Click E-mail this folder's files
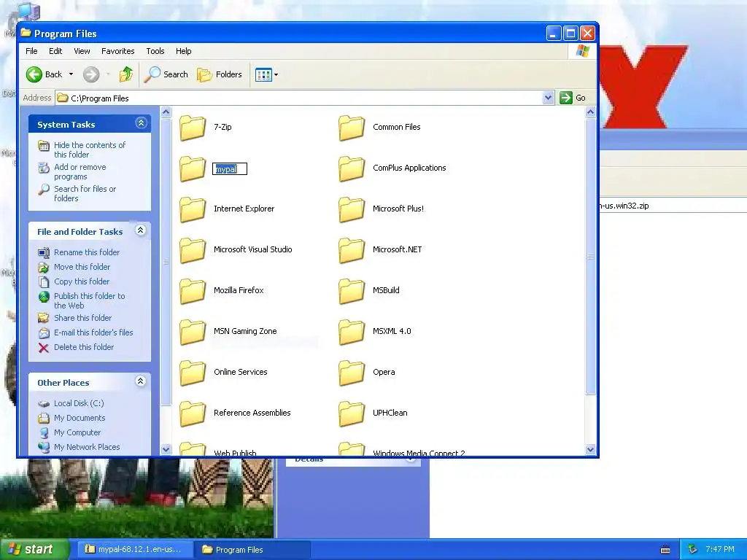 click(x=93, y=332)
